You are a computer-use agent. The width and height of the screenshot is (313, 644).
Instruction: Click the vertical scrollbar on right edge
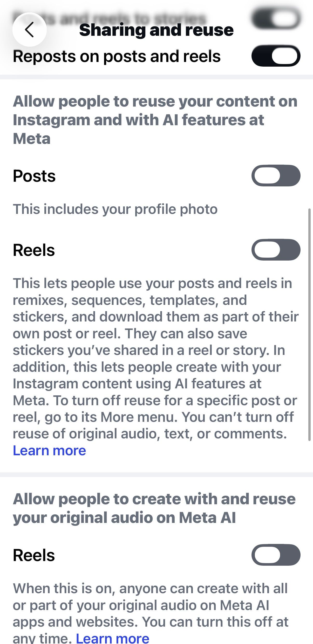point(309,324)
